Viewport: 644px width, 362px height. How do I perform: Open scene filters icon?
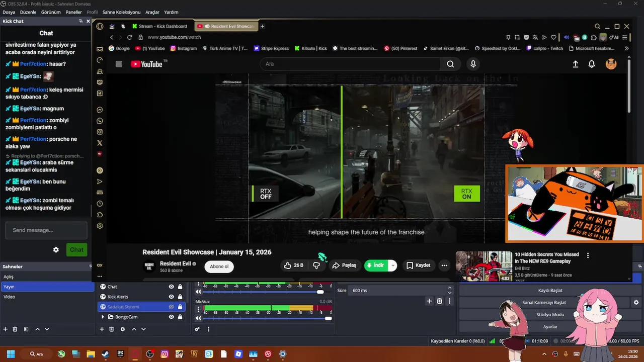26,329
